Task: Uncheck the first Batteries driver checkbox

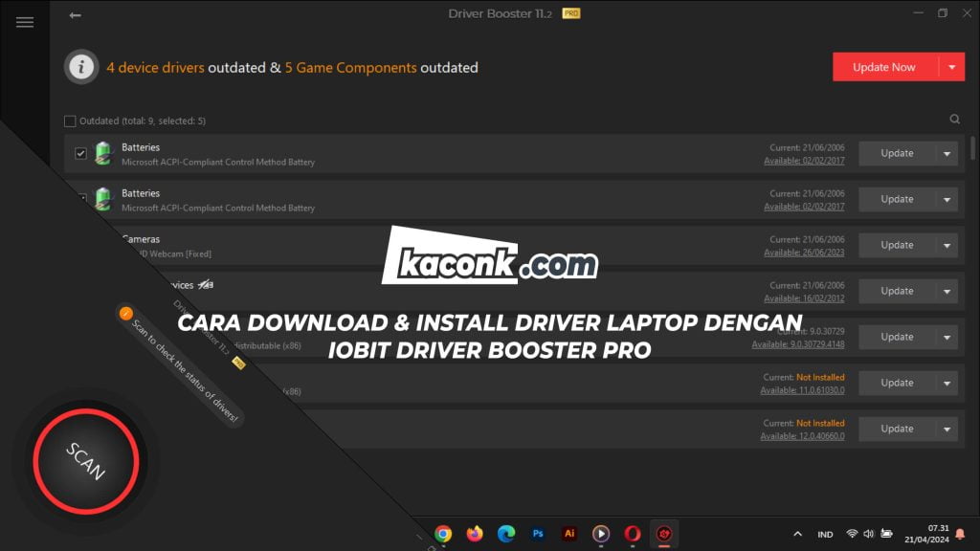Action: pos(80,153)
